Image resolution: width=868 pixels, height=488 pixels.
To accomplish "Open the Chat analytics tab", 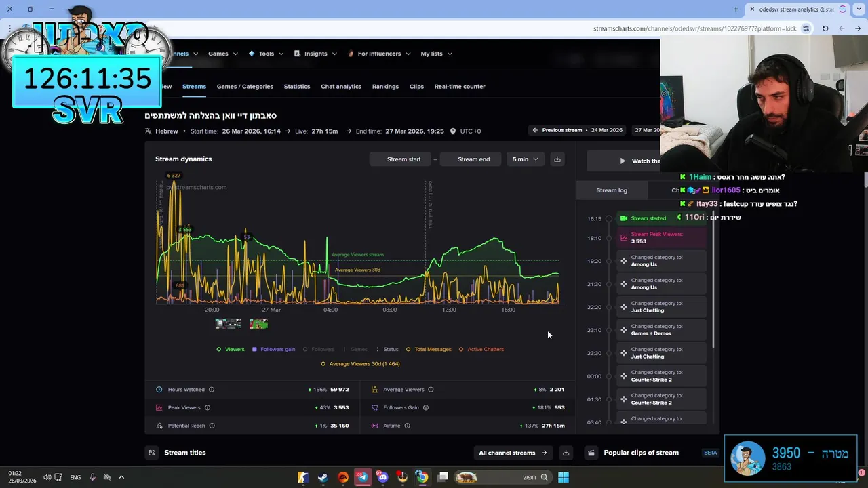I will point(341,87).
